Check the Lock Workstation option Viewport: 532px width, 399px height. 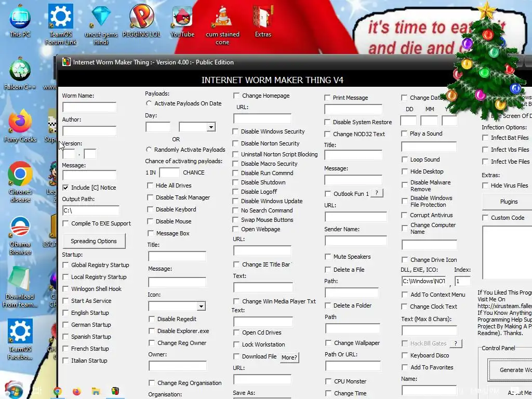[236, 345]
